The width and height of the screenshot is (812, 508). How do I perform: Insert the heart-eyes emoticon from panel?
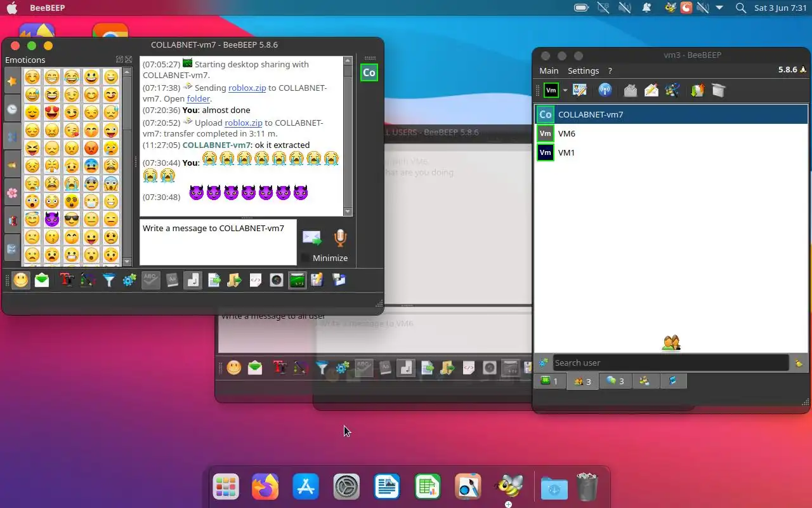(x=51, y=113)
